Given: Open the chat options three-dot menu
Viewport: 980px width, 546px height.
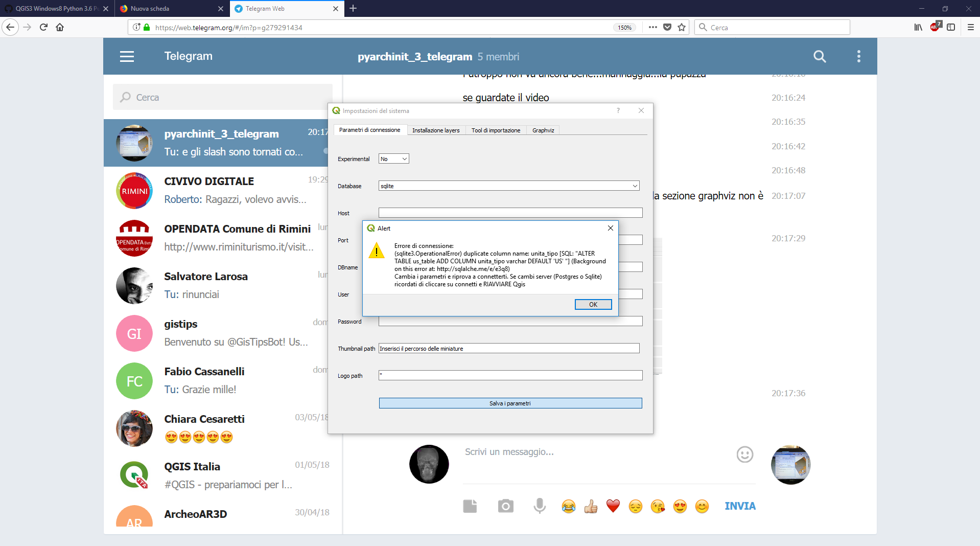Looking at the screenshot, I should pyautogui.click(x=858, y=56).
